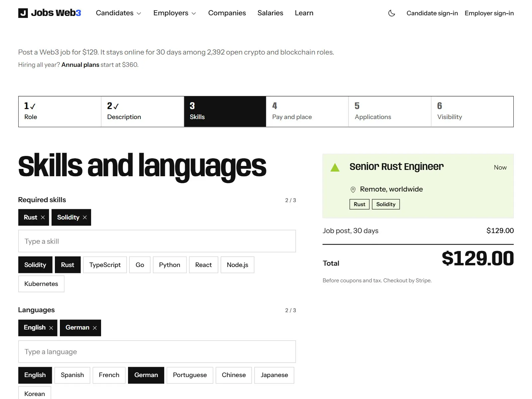
Task: Go to Candidate sign-in
Action: [432, 13]
